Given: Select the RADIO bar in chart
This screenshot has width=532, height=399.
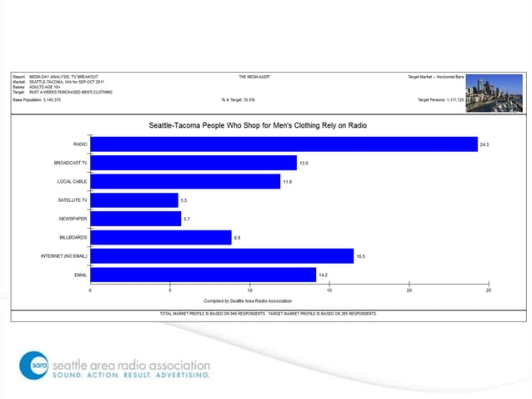Looking at the screenshot, I should click(284, 144).
